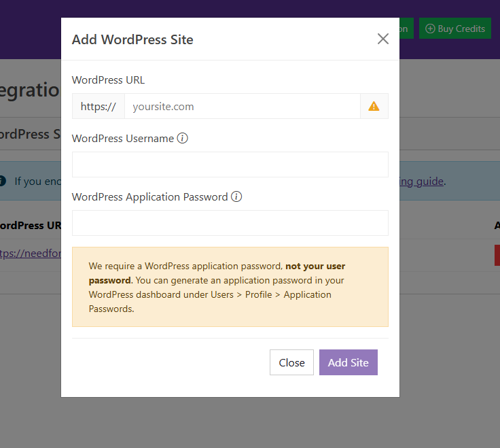The width and height of the screenshot is (500, 448).
Task: Click the https:// prefix label
Action: [99, 106]
